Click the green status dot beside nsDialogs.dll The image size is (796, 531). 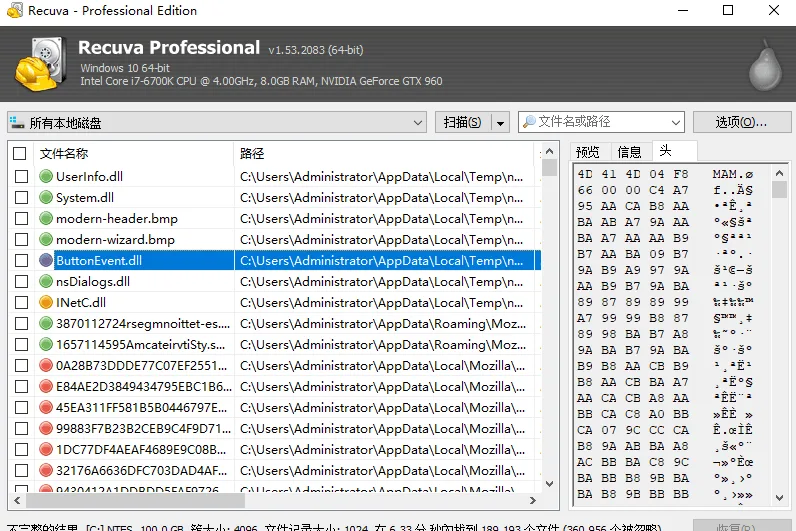pyautogui.click(x=46, y=281)
